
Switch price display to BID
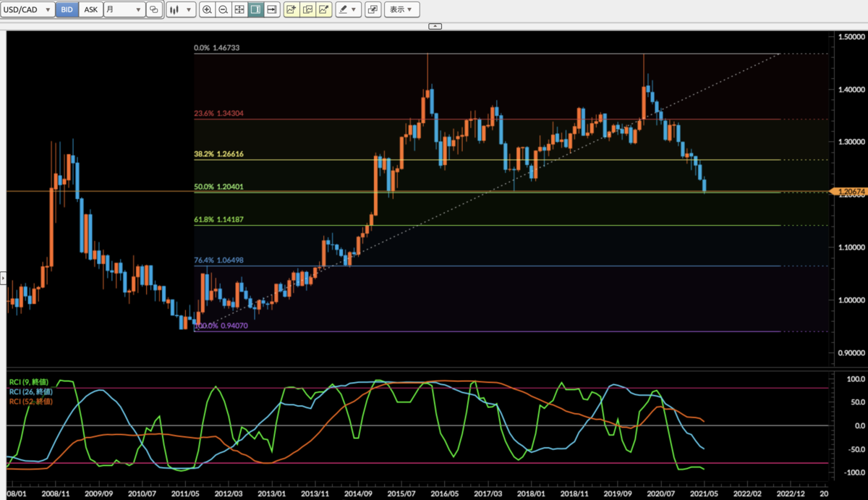[67, 9]
